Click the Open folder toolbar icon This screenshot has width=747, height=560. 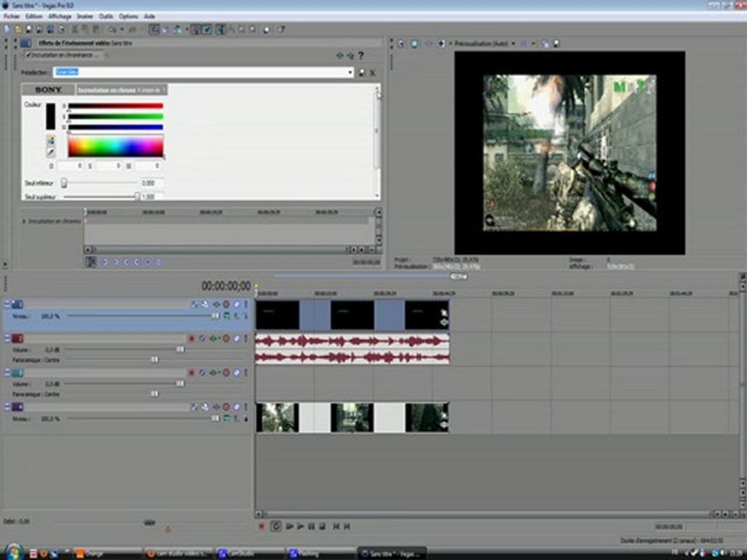(x=18, y=30)
